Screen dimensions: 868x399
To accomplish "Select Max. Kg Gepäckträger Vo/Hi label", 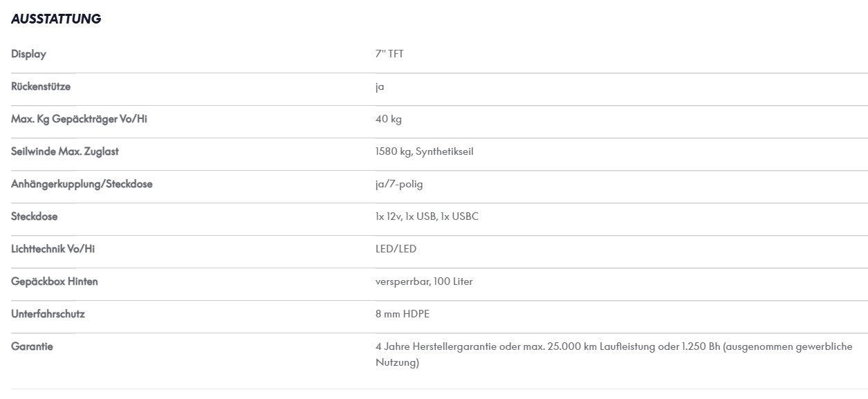I will pyautogui.click(x=79, y=119).
